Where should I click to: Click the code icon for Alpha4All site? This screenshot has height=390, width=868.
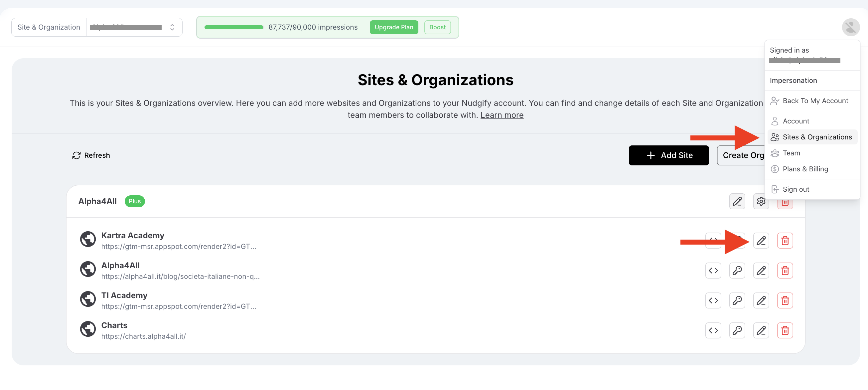(713, 271)
